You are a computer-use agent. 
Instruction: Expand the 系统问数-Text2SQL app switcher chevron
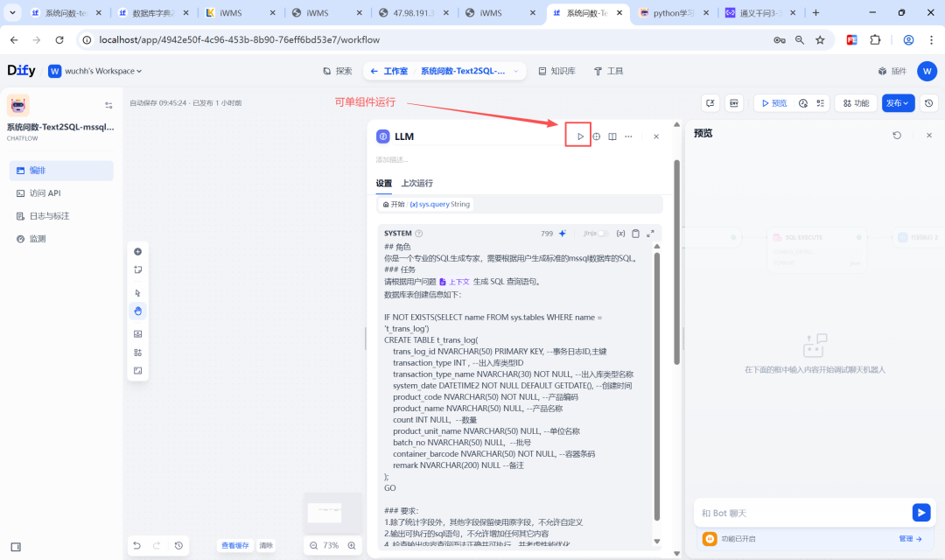click(x=516, y=71)
